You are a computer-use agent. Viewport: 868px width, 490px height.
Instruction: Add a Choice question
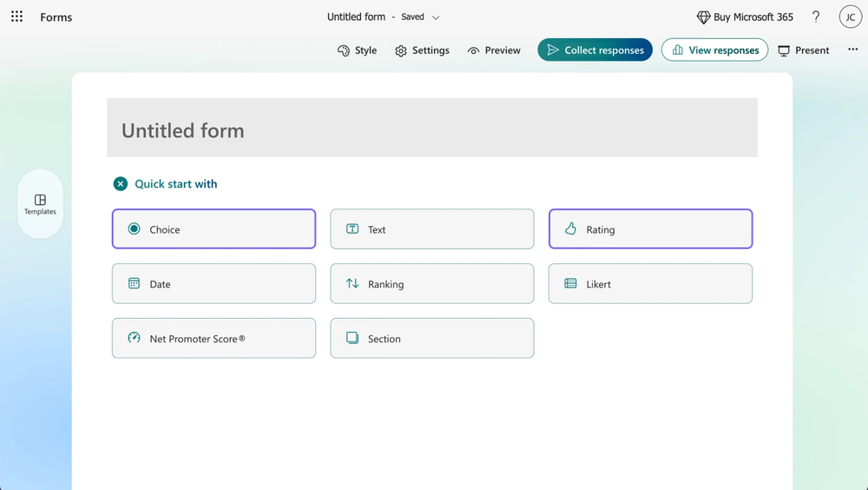[214, 229]
